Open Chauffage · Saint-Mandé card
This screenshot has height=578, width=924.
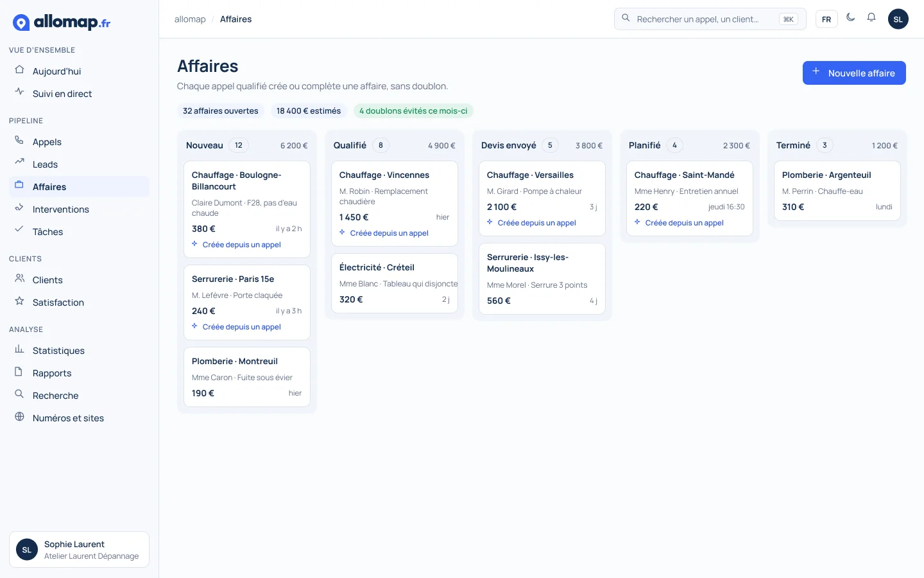[x=690, y=198]
